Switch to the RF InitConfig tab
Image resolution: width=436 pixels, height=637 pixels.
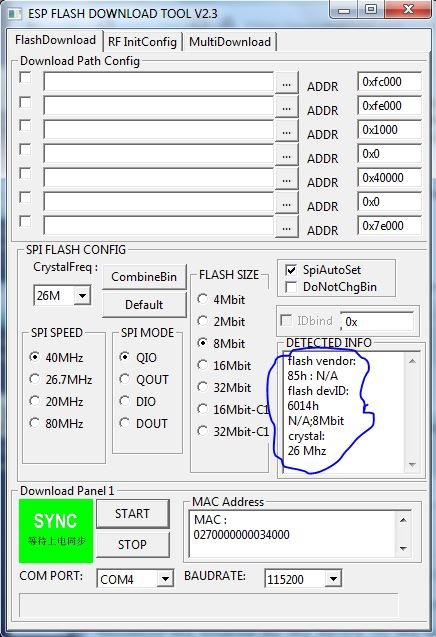click(x=142, y=42)
